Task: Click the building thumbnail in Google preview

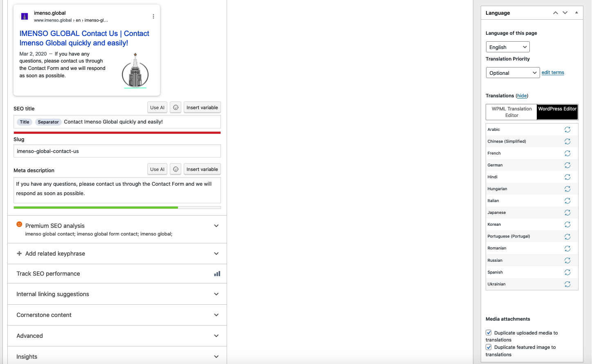Action: [x=135, y=70]
